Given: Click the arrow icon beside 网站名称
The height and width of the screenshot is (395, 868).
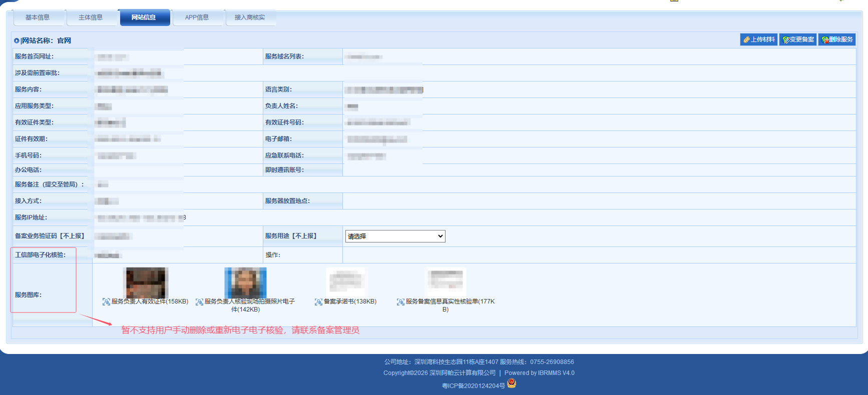Looking at the screenshot, I should (17, 41).
